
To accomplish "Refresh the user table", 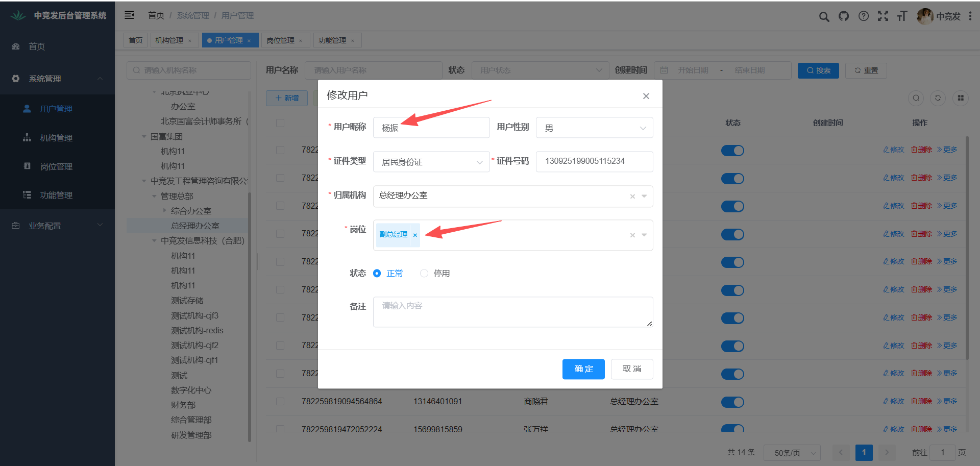I will click(938, 98).
